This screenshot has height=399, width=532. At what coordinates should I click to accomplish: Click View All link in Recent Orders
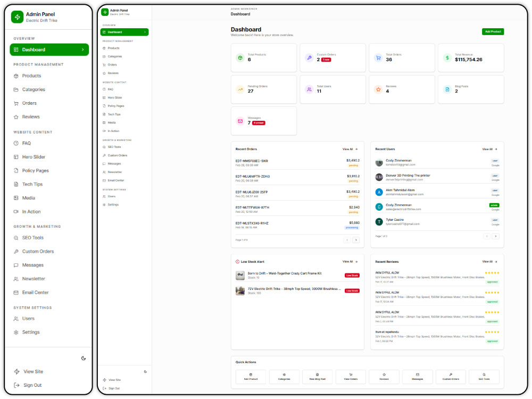(350, 149)
